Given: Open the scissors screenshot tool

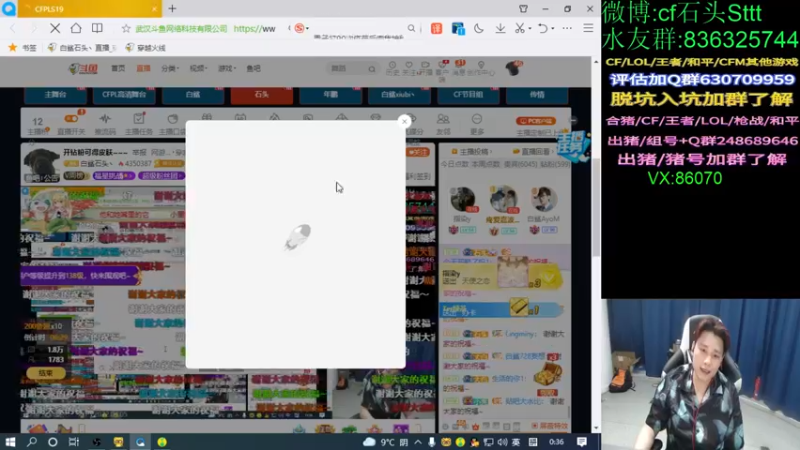Looking at the screenshot, I should pyautogui.click(x=519, y=29).
